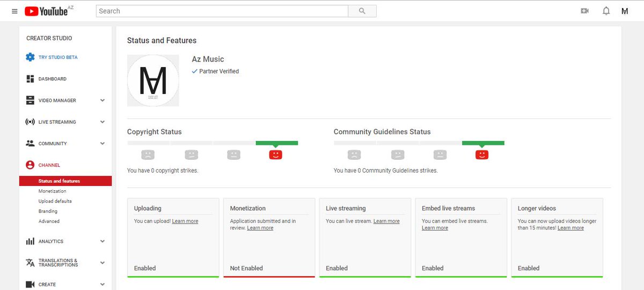Screen dimensions: 644x290
Task: Click the red smiley under Copyright Status
Action: click(x=275, y=154)
